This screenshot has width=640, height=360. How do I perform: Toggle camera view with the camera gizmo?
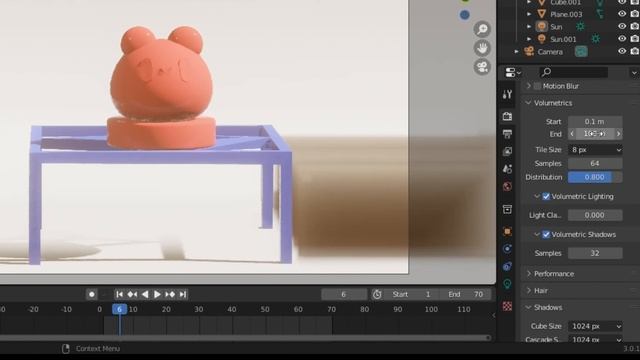tap(482, 67)
